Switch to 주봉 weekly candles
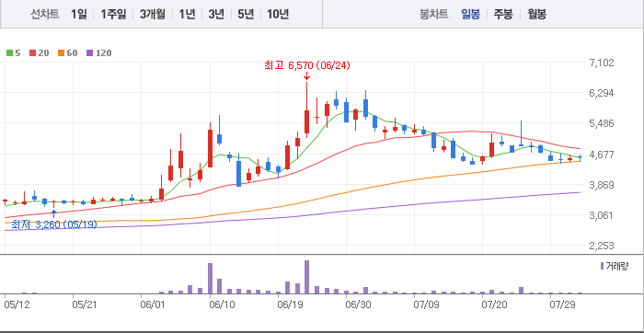This screenshot has height=333, width=644. point(503,15)
